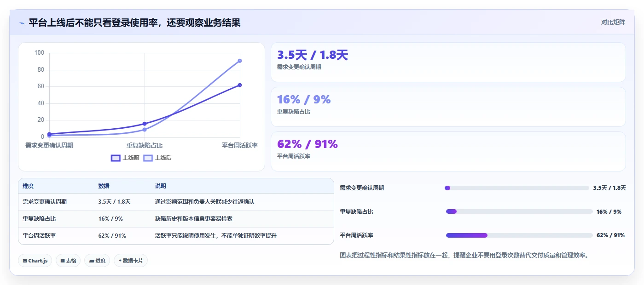This screenshot has height=285, width=644.
Task: Click the 对比矩阵 label in header
Action: pyautogui.click(x=613, y=22)
